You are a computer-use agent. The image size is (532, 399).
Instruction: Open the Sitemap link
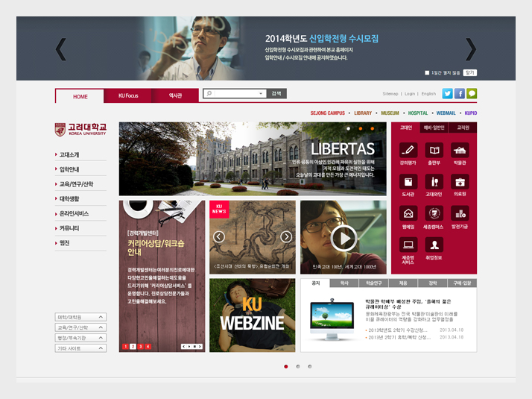(x=390, y=94)
